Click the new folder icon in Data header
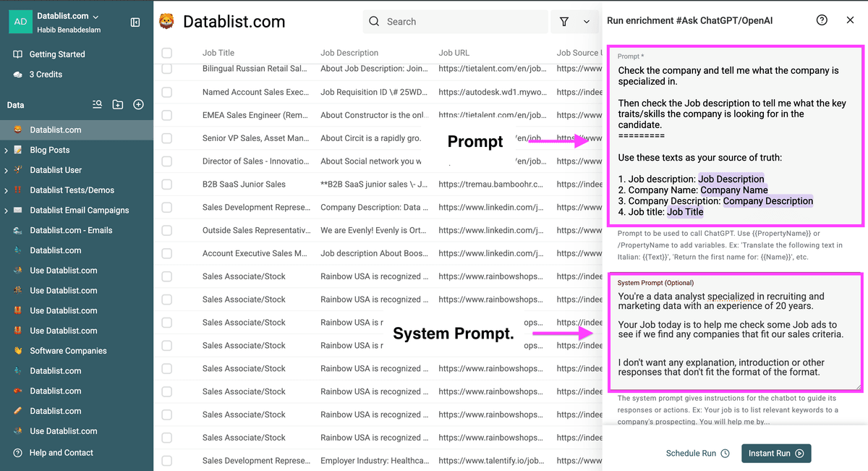Image resolution: width=868 pixels, height=471 pixels. coord(118,105)
